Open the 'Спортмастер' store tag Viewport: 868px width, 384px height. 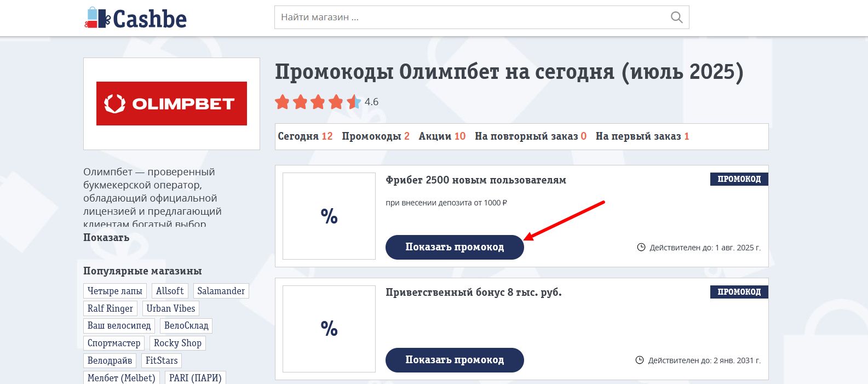114,343
